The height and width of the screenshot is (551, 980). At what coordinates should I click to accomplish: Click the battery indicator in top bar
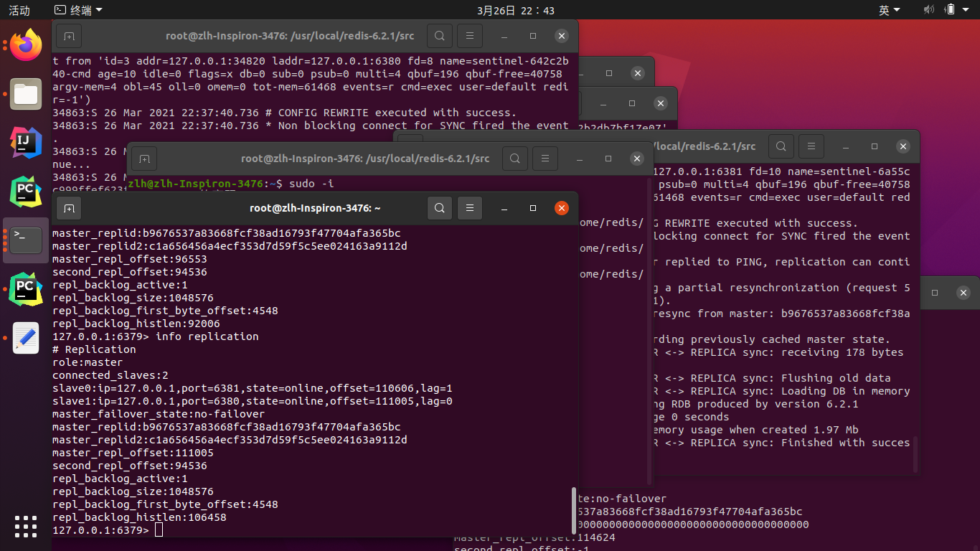[x=950, y=10]
